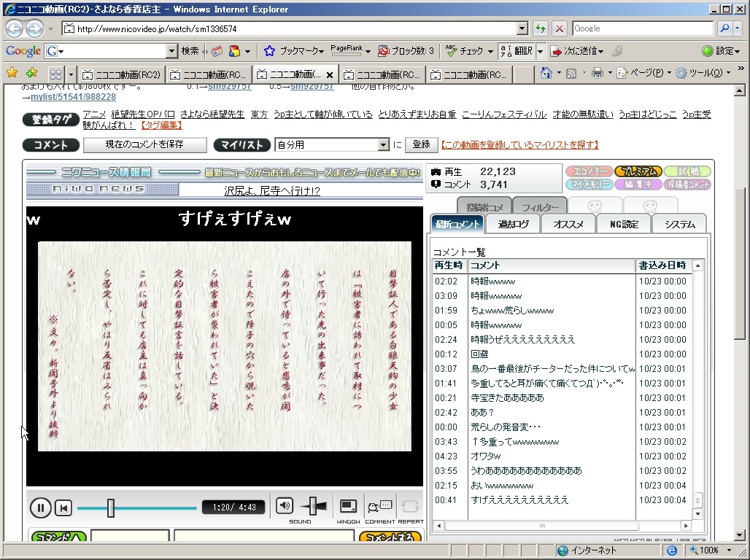The image size is (750, 560).
Task: Click Google toolbar 検索 button
Action: pyautogui.click(x=190, y=51)
